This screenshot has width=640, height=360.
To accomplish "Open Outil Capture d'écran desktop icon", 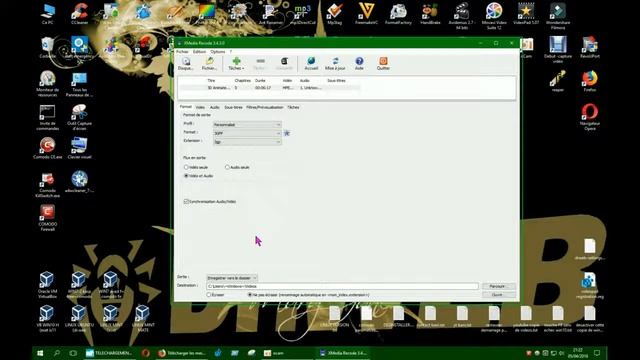I will pyautogui.click(x=79, y=117).
